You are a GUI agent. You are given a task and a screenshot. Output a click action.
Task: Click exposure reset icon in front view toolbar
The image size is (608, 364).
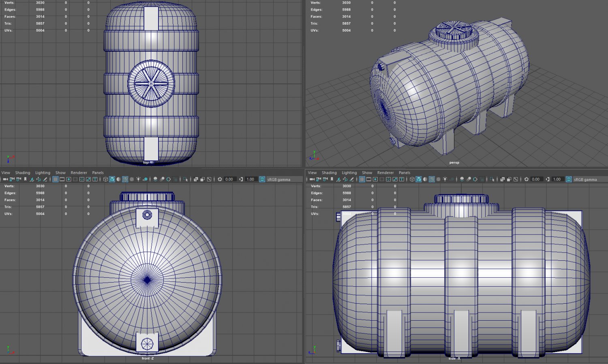click(220, 179)
